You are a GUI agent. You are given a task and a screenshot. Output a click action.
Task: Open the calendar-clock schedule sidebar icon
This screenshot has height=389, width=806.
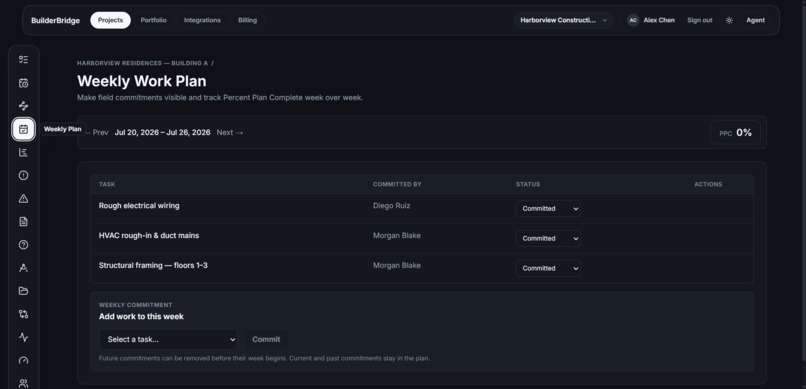(x=23, y=83)
